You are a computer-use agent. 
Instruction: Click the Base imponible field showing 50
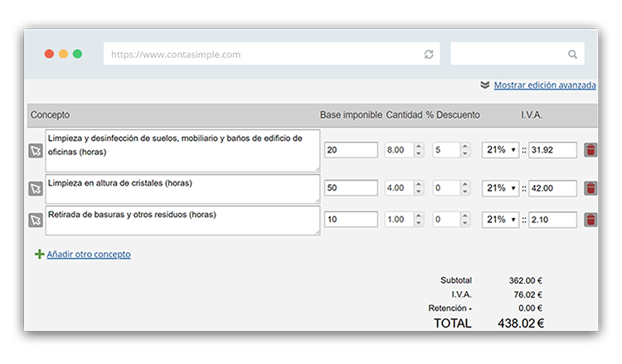pyautogui.click(x=351, y=187)
